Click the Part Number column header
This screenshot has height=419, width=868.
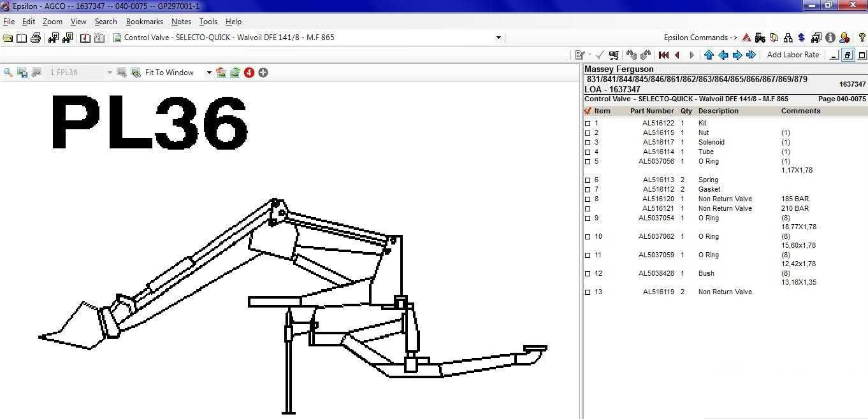(652, 111)
